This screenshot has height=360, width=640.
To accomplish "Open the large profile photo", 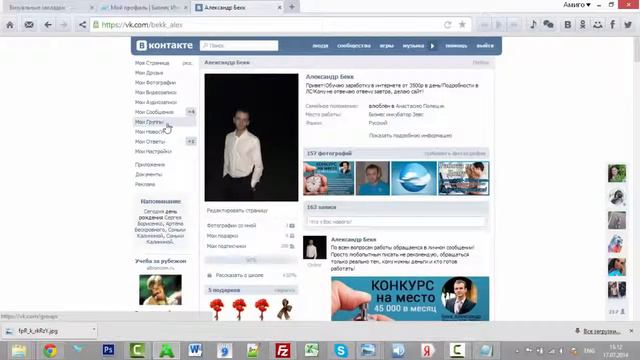I will pos(251,137).
